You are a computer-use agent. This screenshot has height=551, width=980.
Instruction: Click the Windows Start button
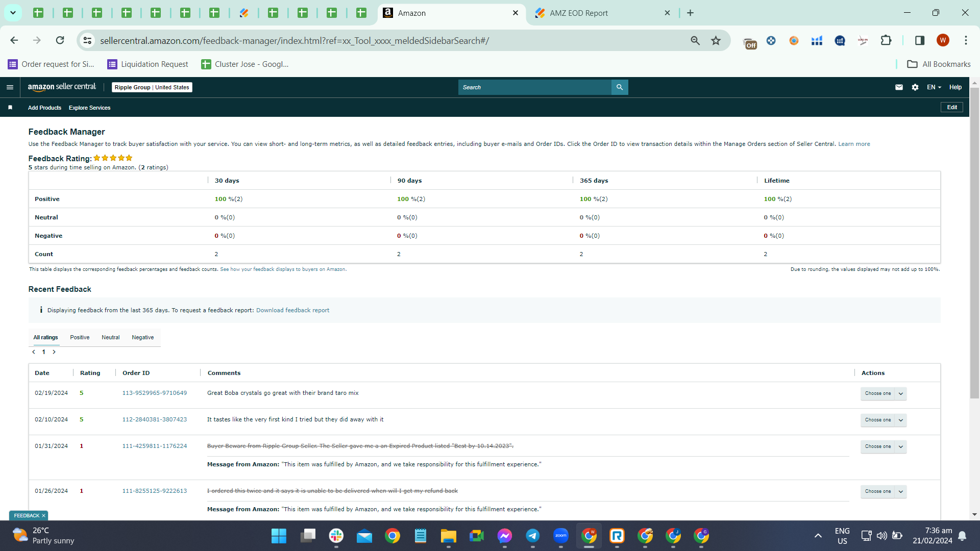pos(279,536)
